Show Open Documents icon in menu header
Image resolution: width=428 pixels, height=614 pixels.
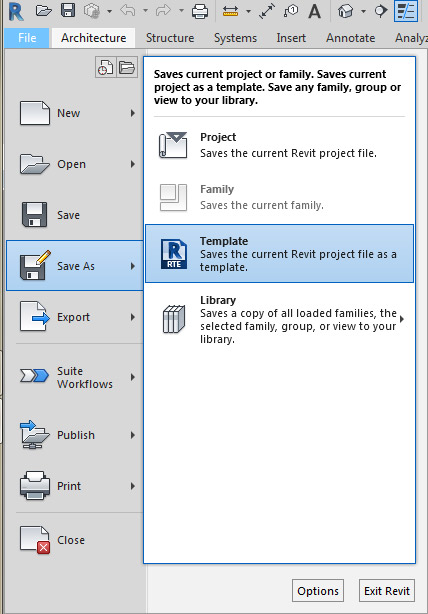pos(127,67)
